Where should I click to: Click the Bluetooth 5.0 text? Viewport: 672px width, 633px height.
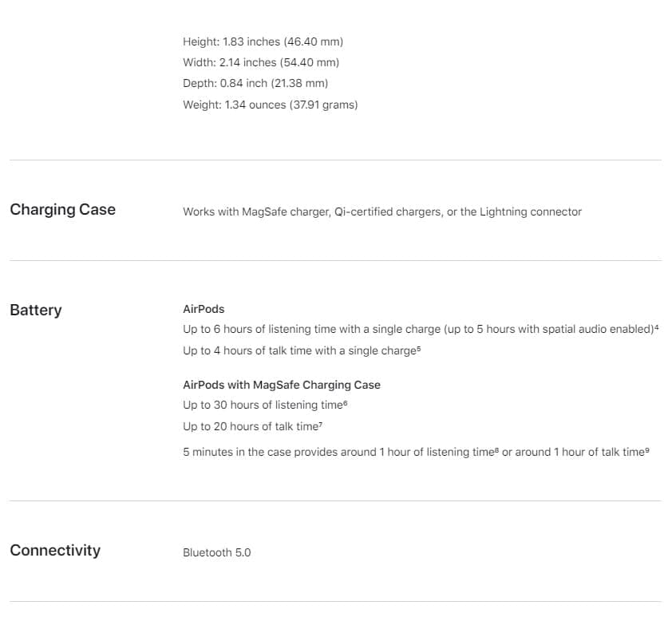(216, 552)
